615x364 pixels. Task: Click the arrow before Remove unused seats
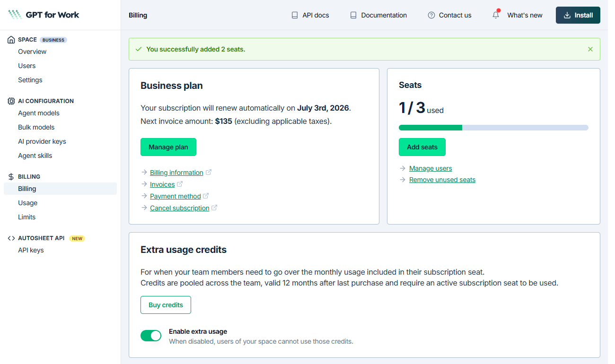403,180
